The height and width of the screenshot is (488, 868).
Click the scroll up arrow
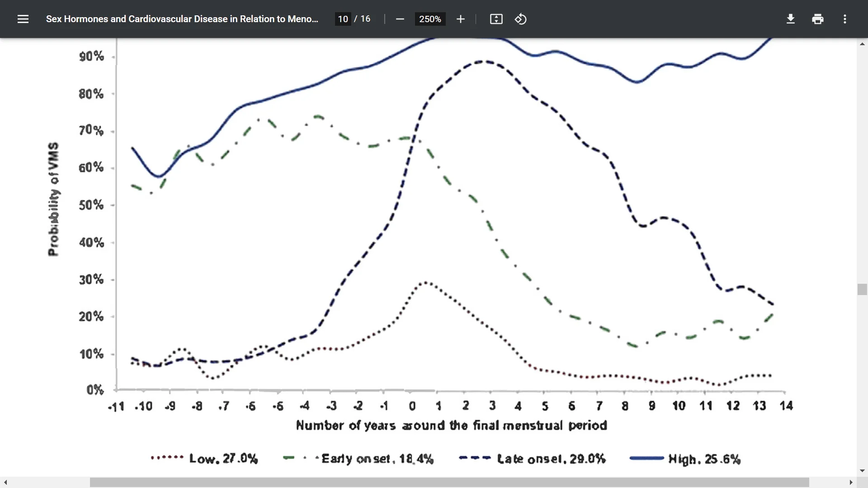pos(862,44)
